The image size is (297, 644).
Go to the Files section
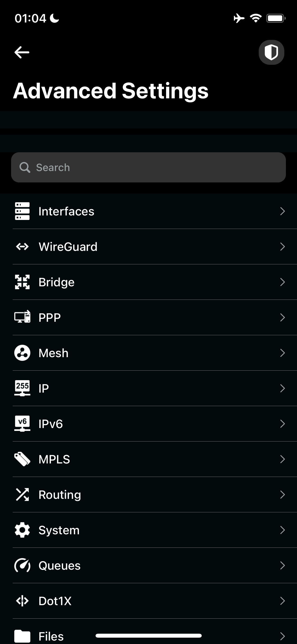(x=51, y=636)
